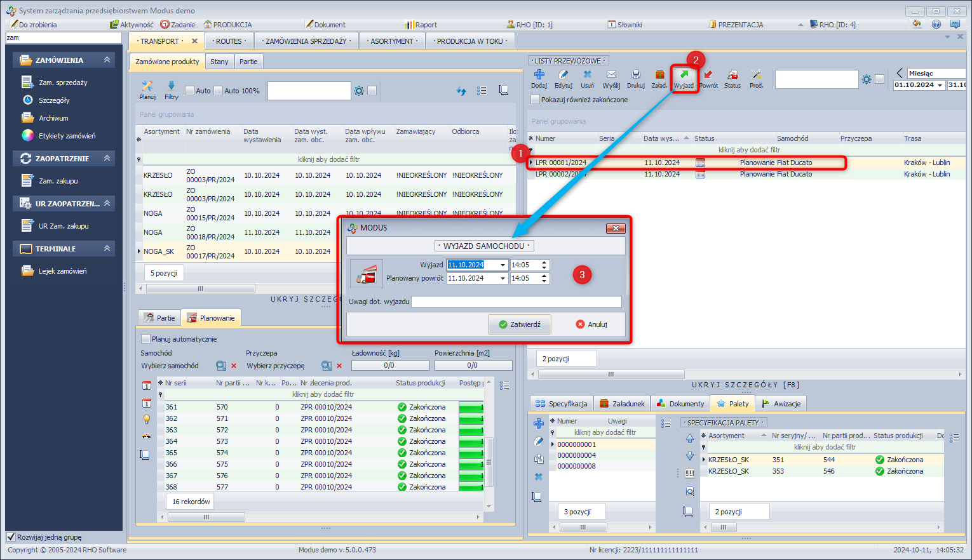Click the Uwagi dot. wyjazdu text field

click(516, 302)
